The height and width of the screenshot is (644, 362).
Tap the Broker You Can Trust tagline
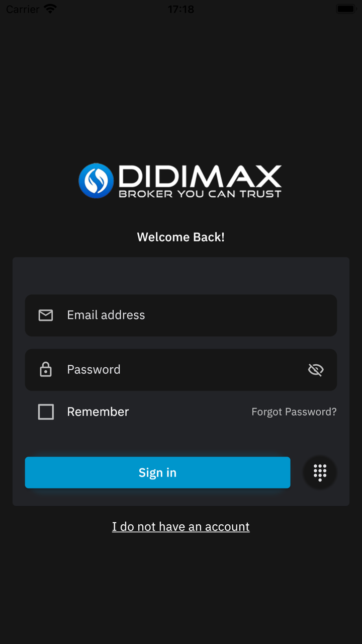pyautogui.click(x=200, y=194)
